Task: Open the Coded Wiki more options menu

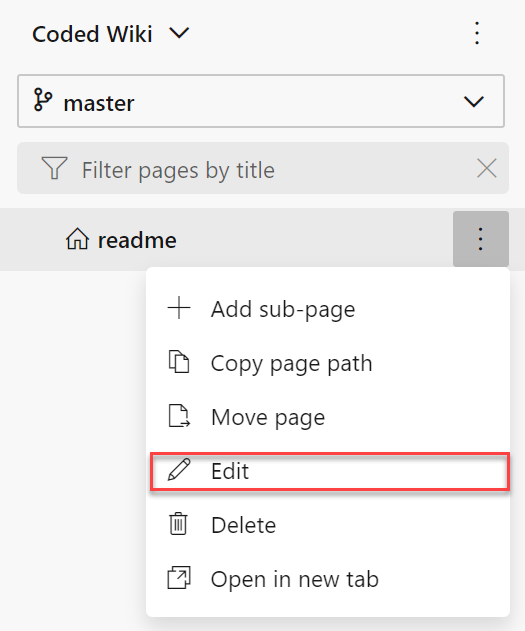Action: pyautogui.click(x=477, y=33)
